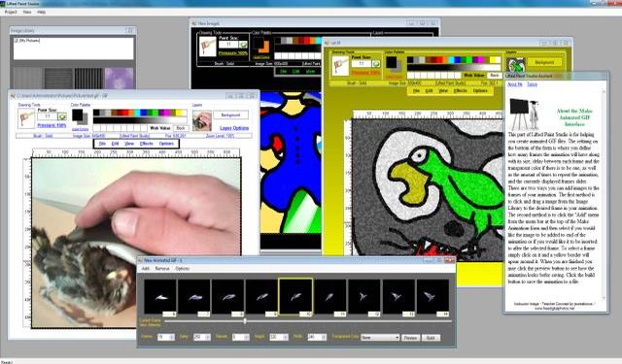Viewport: 622px width, 364px height.
Task: Open About Me link in Assistant window
Action: [515, 84]
